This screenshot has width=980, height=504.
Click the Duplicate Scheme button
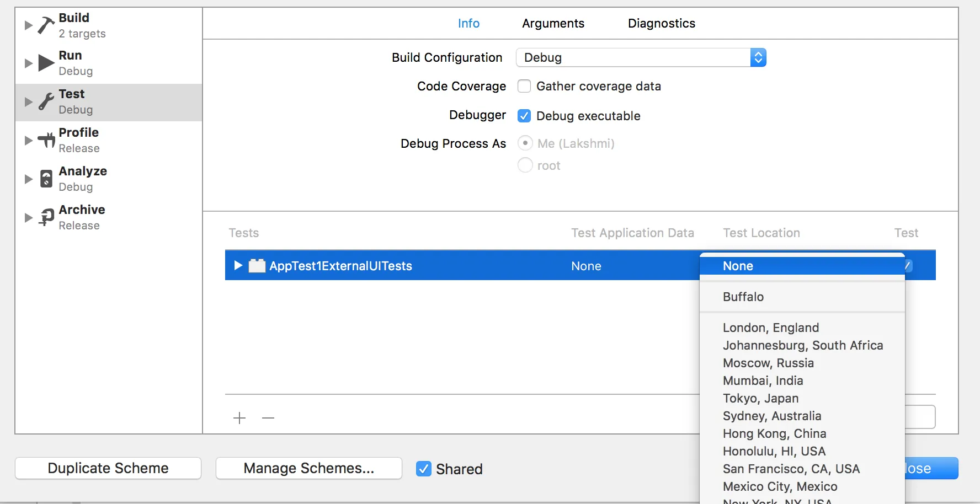pyautogui.click(x=108, y=468)
